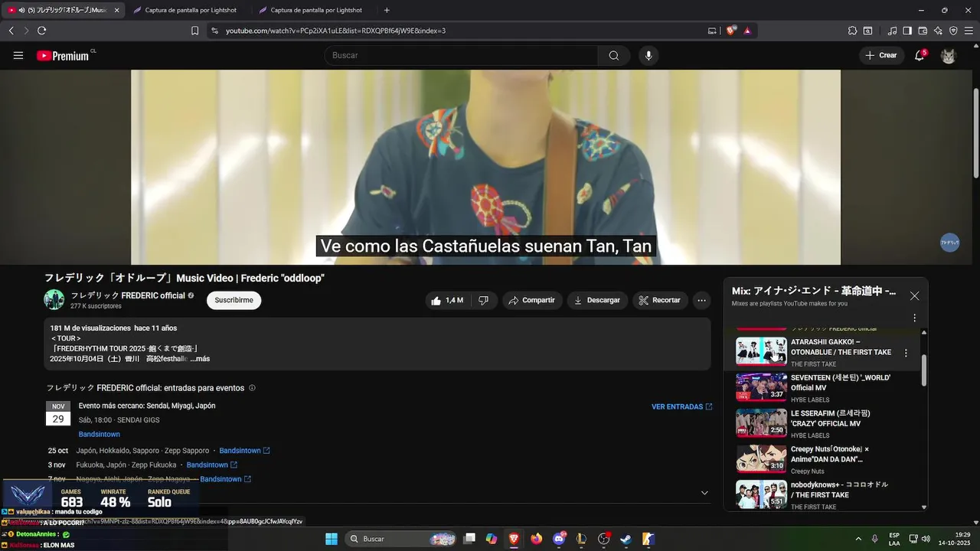Screen dimensions: 980x551
Task: Open Brave Leo AI sparkle icon
Action: pyautogui.click(x=938, y=31)
